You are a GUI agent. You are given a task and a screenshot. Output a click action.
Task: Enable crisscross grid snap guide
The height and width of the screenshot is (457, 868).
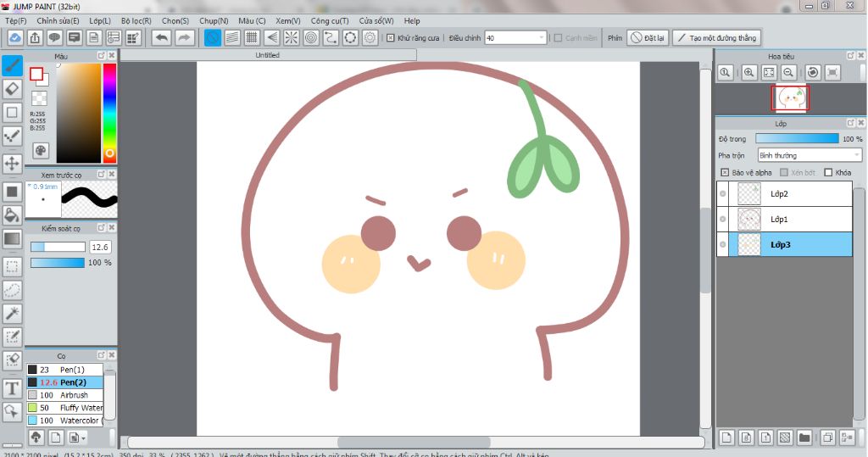(252, 37)
